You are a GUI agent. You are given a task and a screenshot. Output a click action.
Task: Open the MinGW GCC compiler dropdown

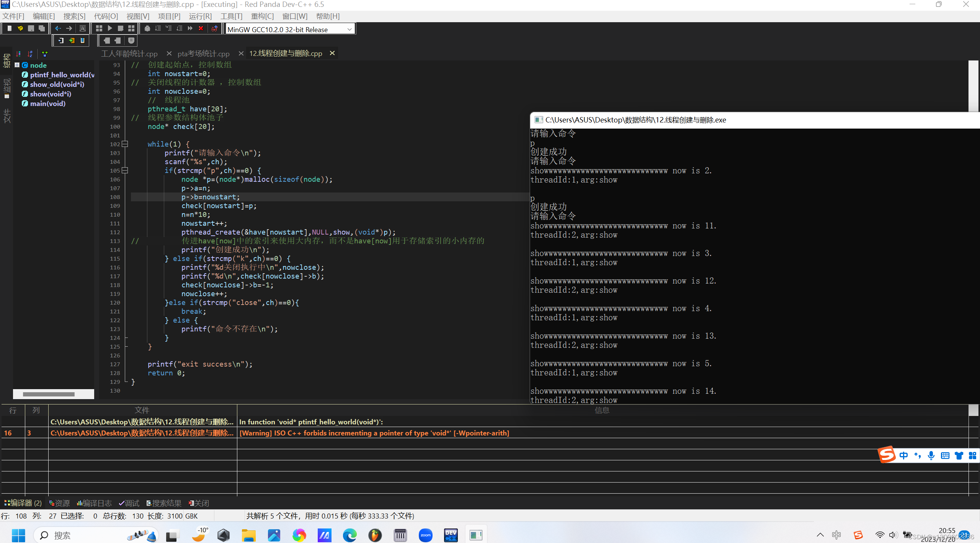click(349, 29)
